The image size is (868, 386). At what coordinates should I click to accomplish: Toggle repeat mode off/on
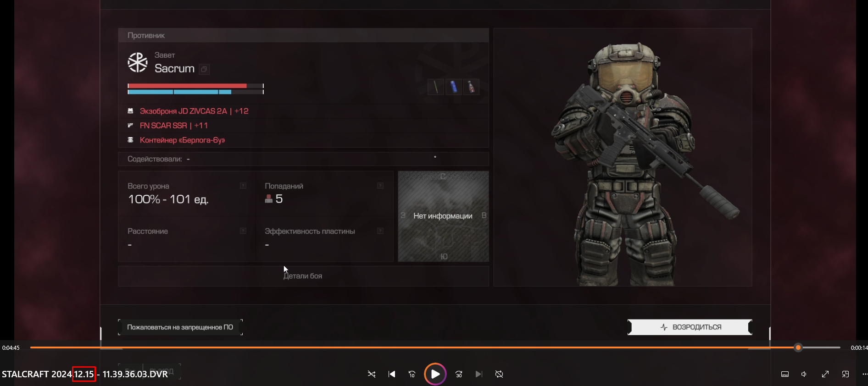coord(499,374)
